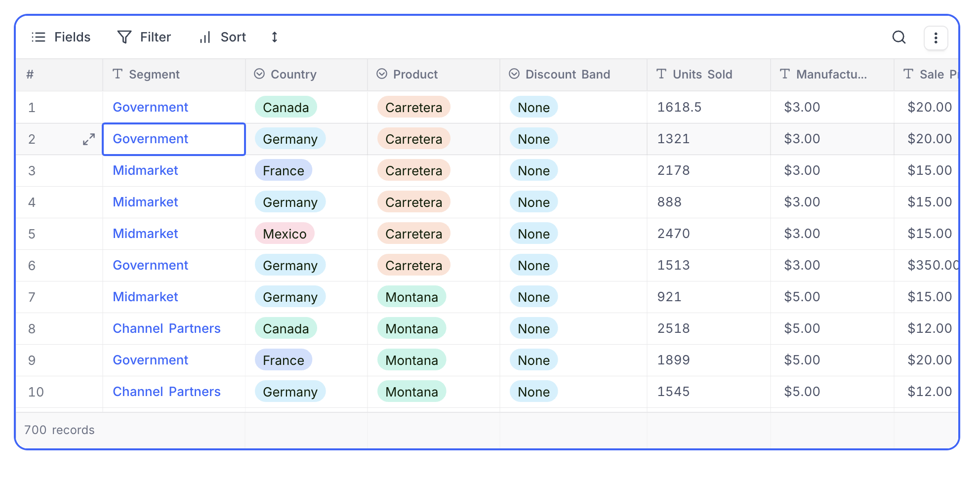Viewport: 980px width, 478px height.
Task: Click the row height arrows icon
Action: pos(275,37)
